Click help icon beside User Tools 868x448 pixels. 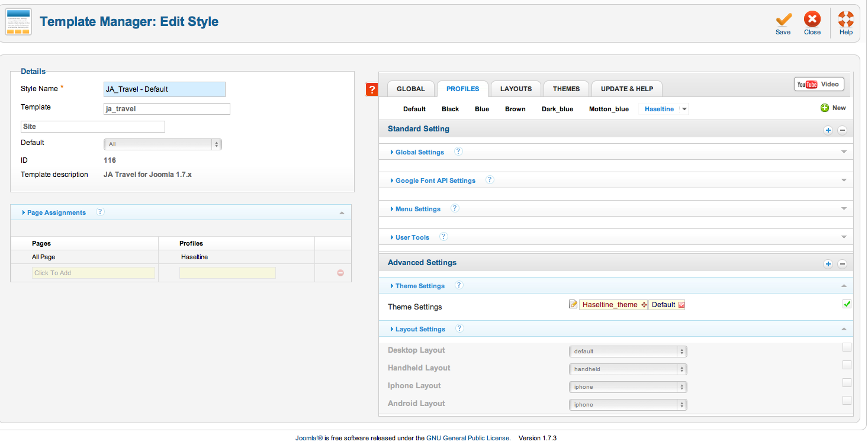click(443, 237)
